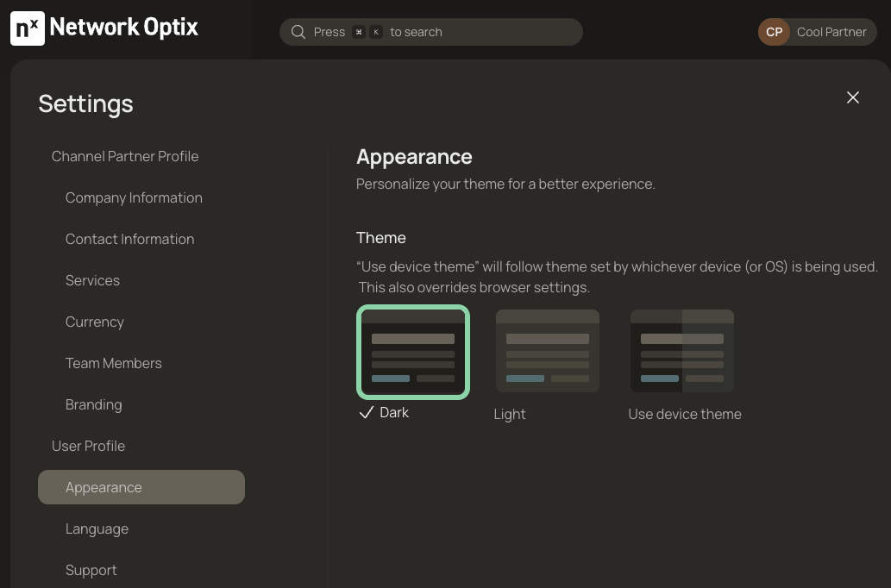
Task: Select Appearance in the sidebar
Action: (x=141, y=487)
